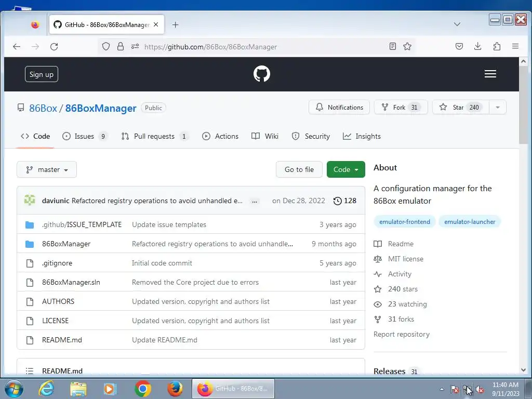This screenshot has height=399, width=532.
Task: Bookmark this page with the star icon
Action: pos(407,46)
